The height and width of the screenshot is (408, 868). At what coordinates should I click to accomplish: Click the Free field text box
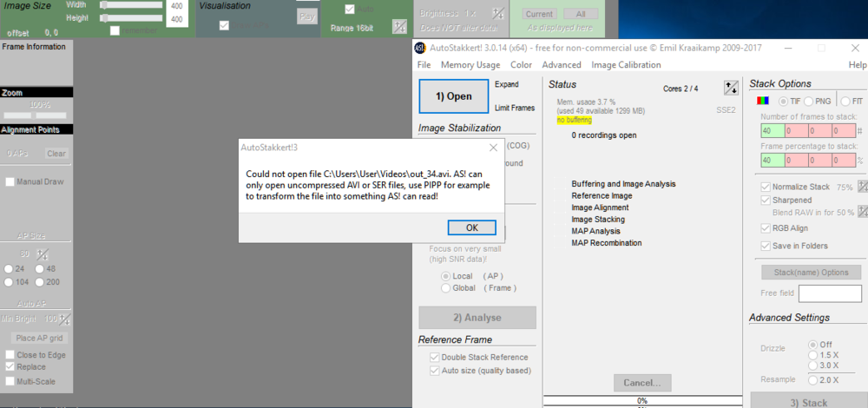point(830,293)
